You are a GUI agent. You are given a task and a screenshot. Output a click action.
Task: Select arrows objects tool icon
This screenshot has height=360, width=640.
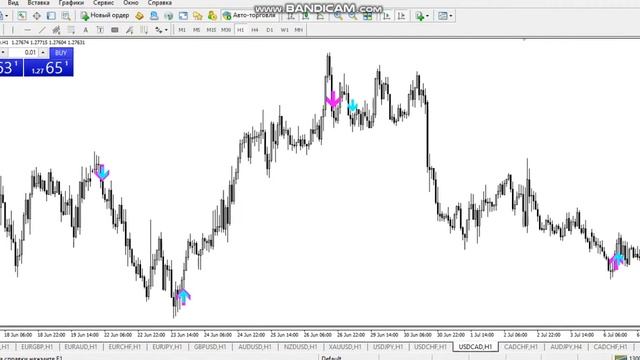(158, 30)
